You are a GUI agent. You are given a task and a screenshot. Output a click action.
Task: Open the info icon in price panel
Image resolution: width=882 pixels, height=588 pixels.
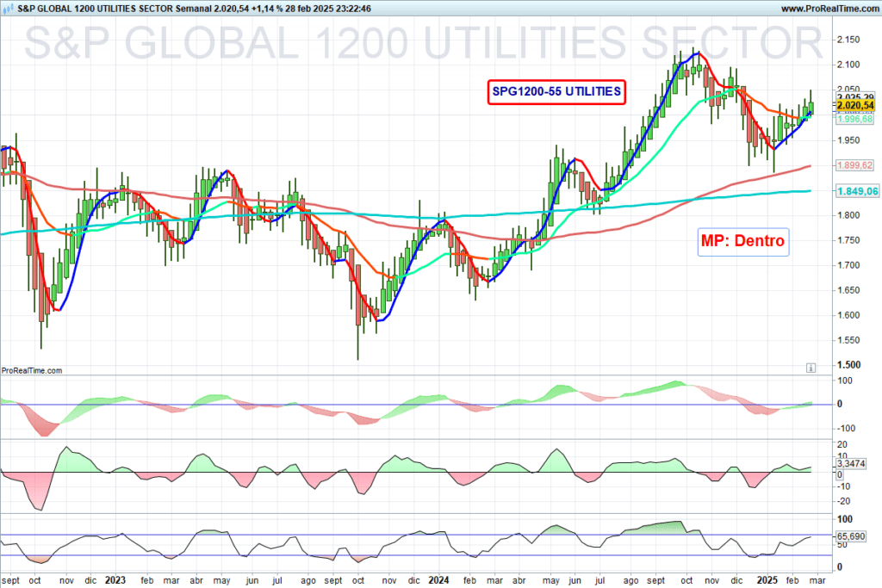pyautogui.click(x=811, y=368)
